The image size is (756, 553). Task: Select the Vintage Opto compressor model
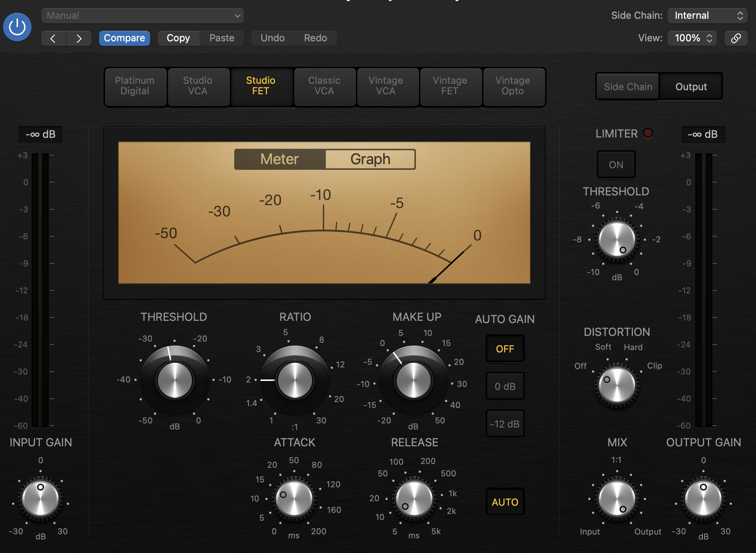(512, 86)
